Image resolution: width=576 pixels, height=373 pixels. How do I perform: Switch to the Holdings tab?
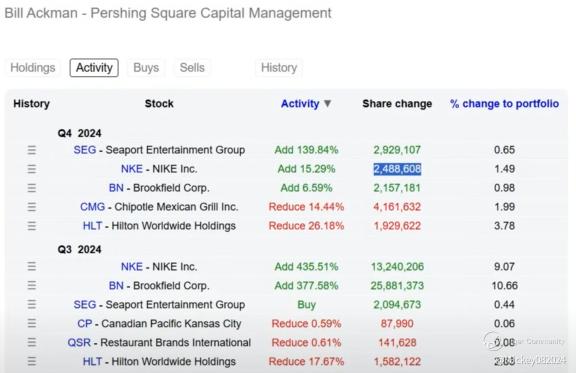(33, 68)
